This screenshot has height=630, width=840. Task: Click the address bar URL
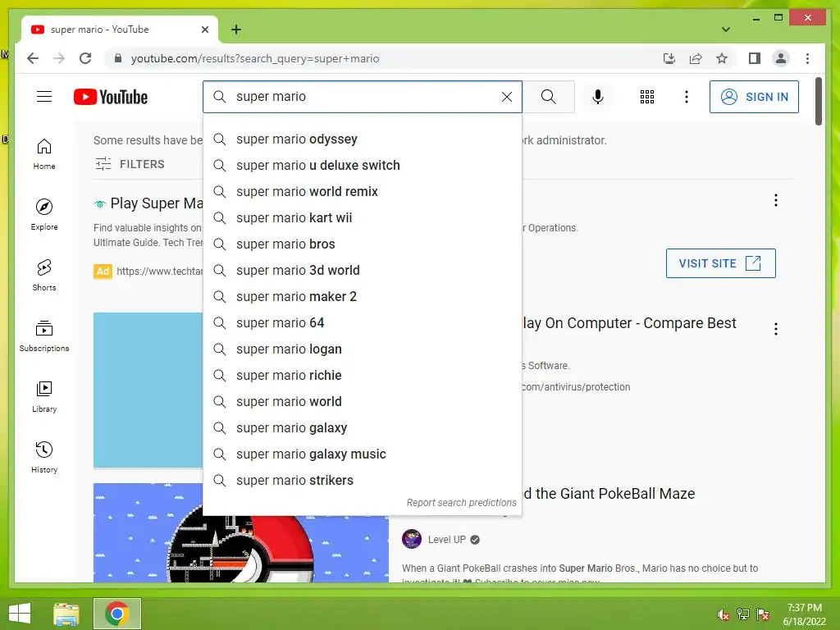point(255,58)
